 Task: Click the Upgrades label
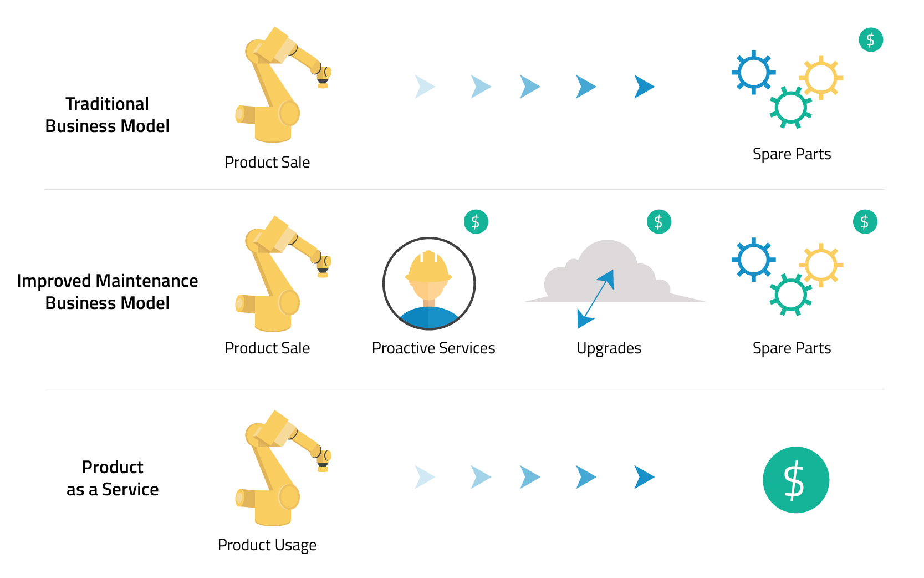pyautogui.click(x=609, y=348)
